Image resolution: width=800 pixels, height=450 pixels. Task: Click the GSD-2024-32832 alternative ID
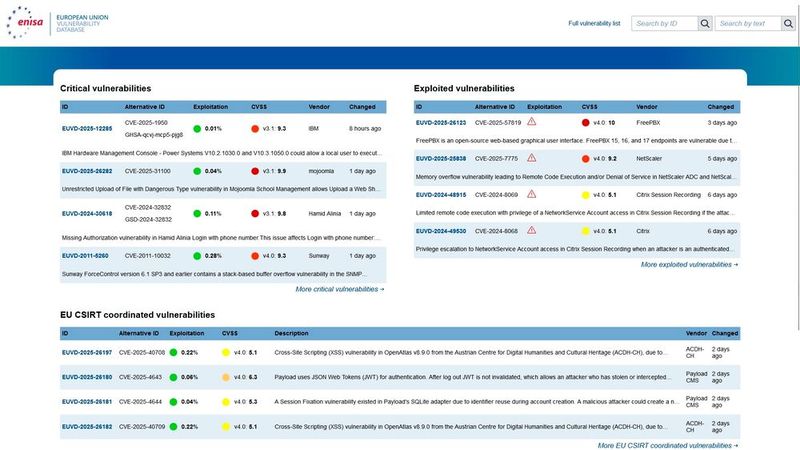[x=148, y=219]
